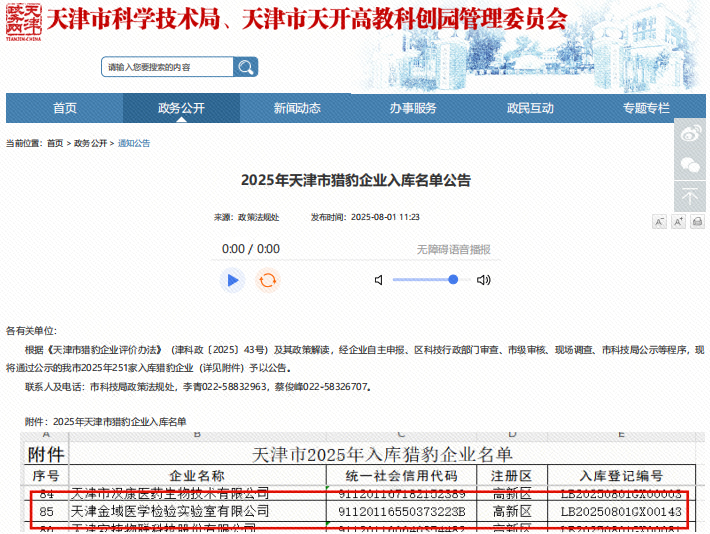Adjust the volume slider handle

(453, 280)
